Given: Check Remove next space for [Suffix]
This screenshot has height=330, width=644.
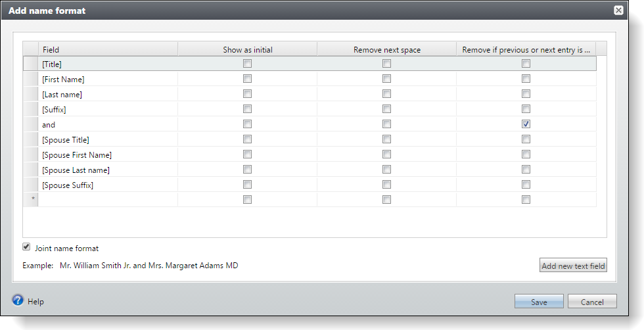Looking at the screenshot, I should (x=386, y=109).
